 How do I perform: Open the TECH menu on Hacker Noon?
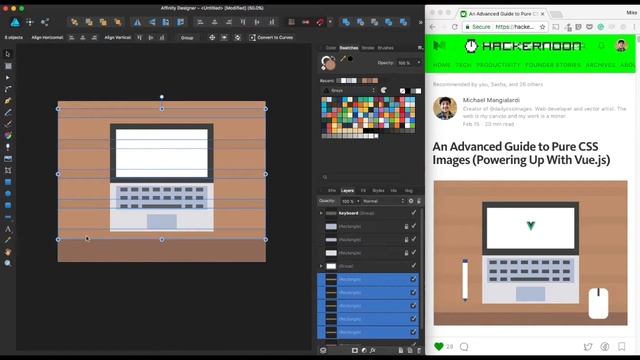tap(463, 65)
